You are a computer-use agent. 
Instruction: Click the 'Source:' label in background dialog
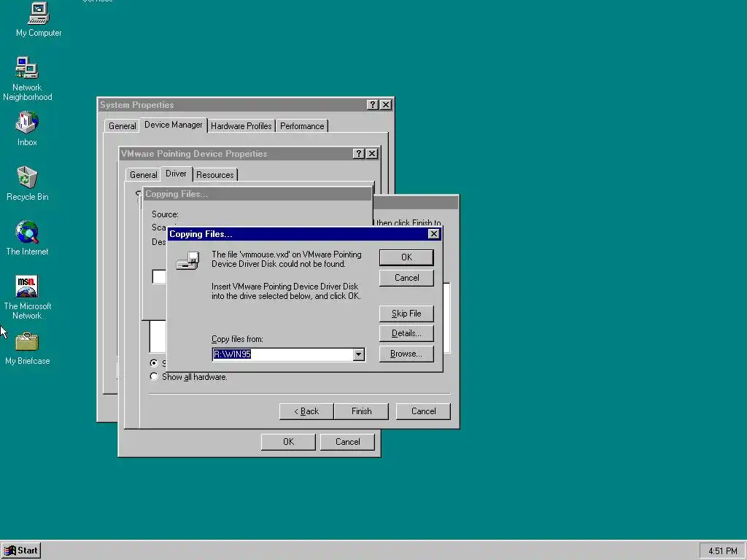pyautogui.click(x=165, y=214)
